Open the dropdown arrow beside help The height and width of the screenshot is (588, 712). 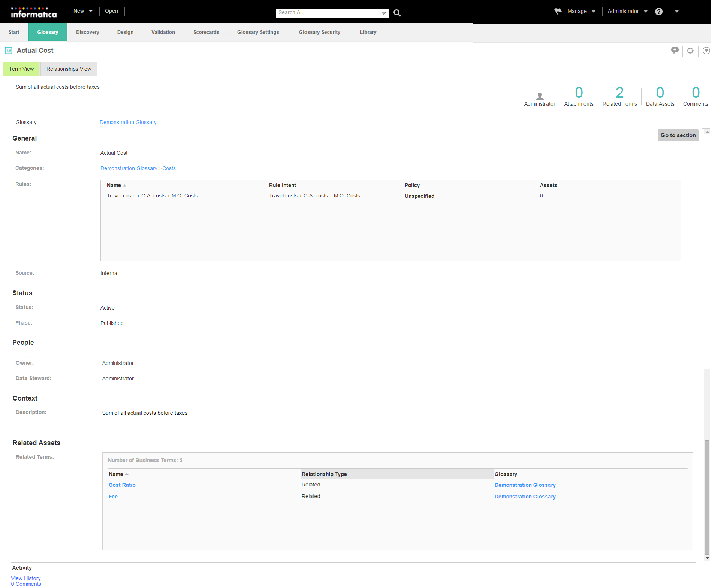677,12
